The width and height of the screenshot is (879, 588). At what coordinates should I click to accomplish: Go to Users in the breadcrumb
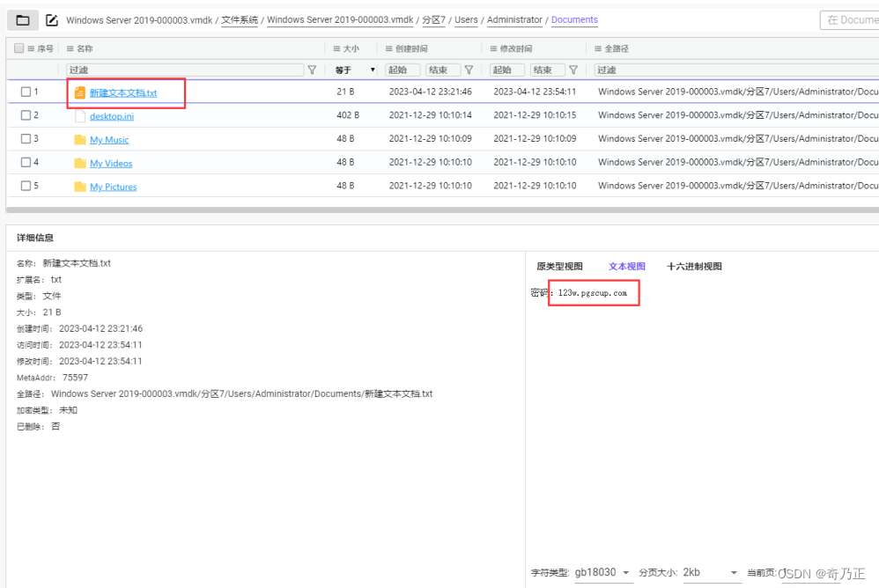466,20
